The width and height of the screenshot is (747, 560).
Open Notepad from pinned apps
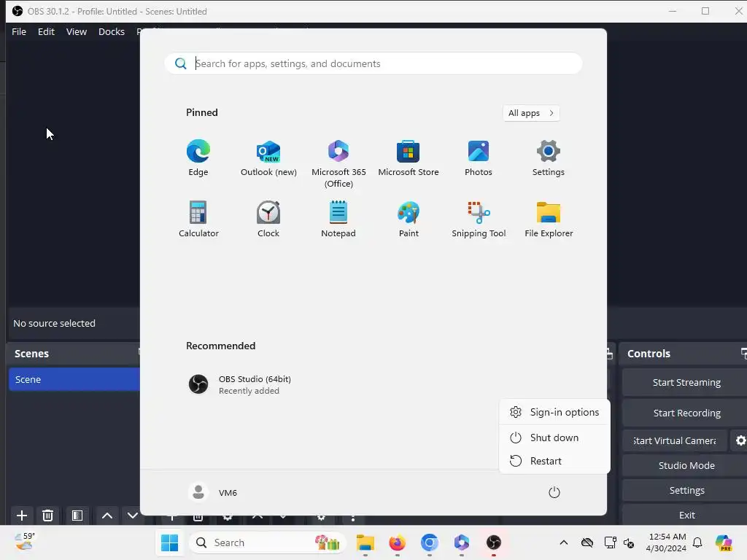coord(338,219)
